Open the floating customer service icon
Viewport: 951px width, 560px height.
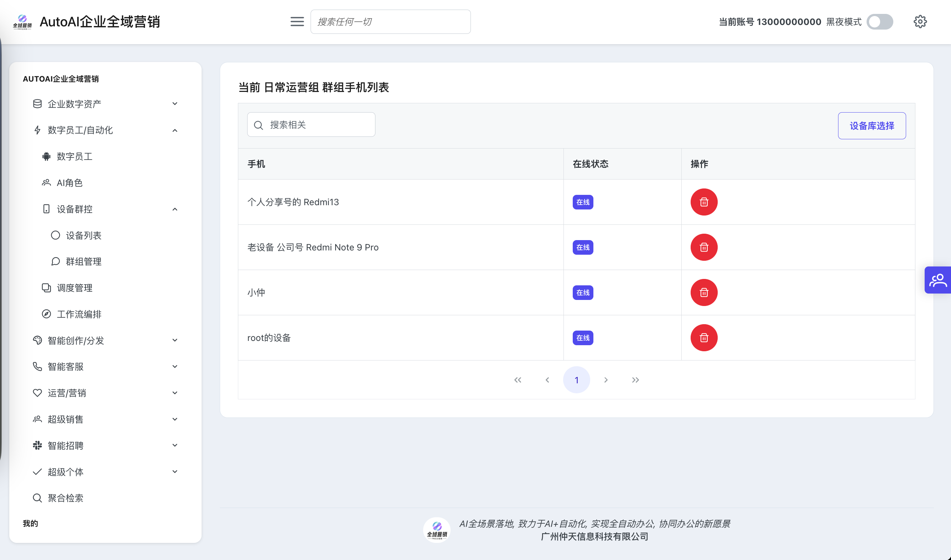pyautogui.click(x=938, y=280)
